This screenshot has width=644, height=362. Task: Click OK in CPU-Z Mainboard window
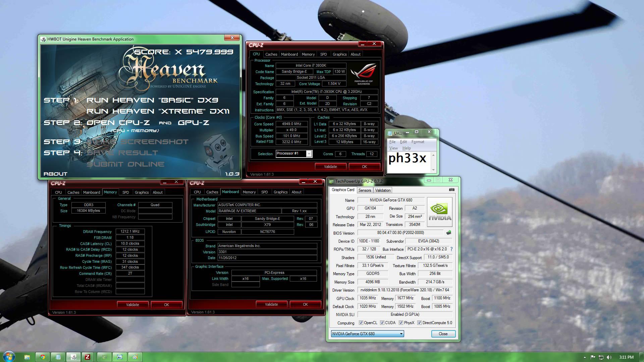point(305,304)
